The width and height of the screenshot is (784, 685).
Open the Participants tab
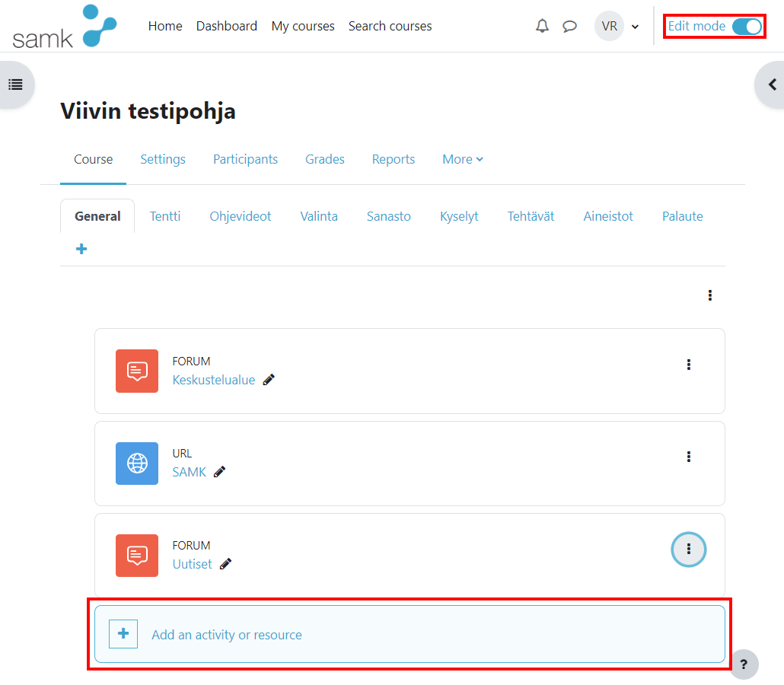(x=245, y=159)
